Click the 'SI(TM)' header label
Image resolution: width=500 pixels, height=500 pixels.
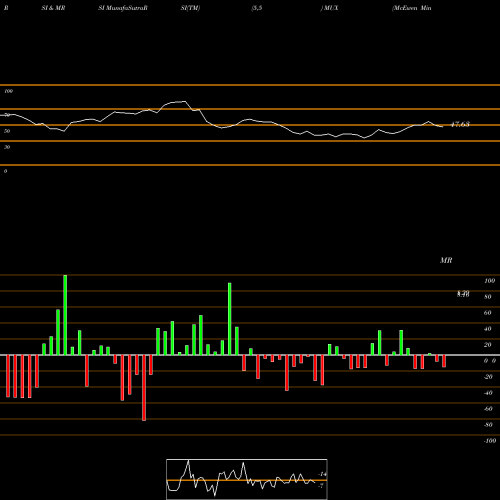[190, 8]
